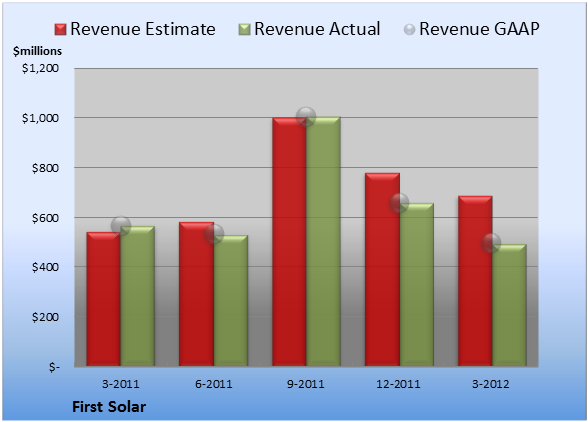This screenshot has width=588, height=422.
Task: Click the $800 axis value
Action: pyautogui.click(x=45, y=168)
